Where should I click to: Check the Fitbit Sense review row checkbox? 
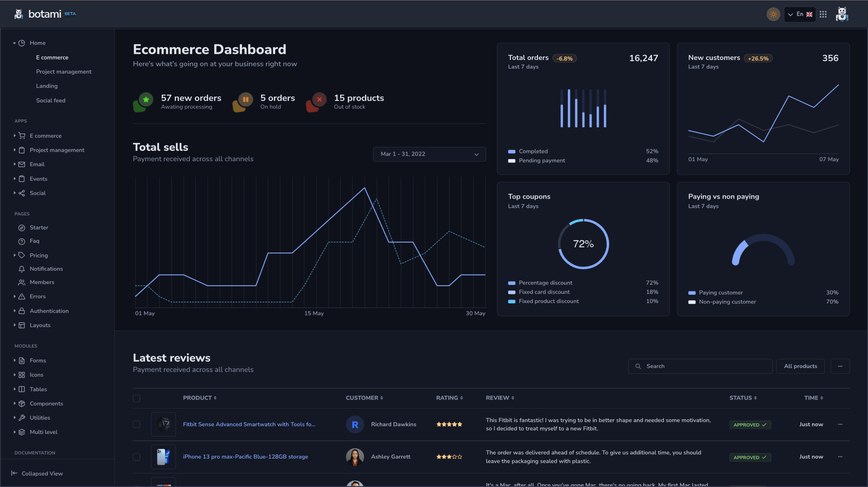pyautogui.click(x=137, y=425)
